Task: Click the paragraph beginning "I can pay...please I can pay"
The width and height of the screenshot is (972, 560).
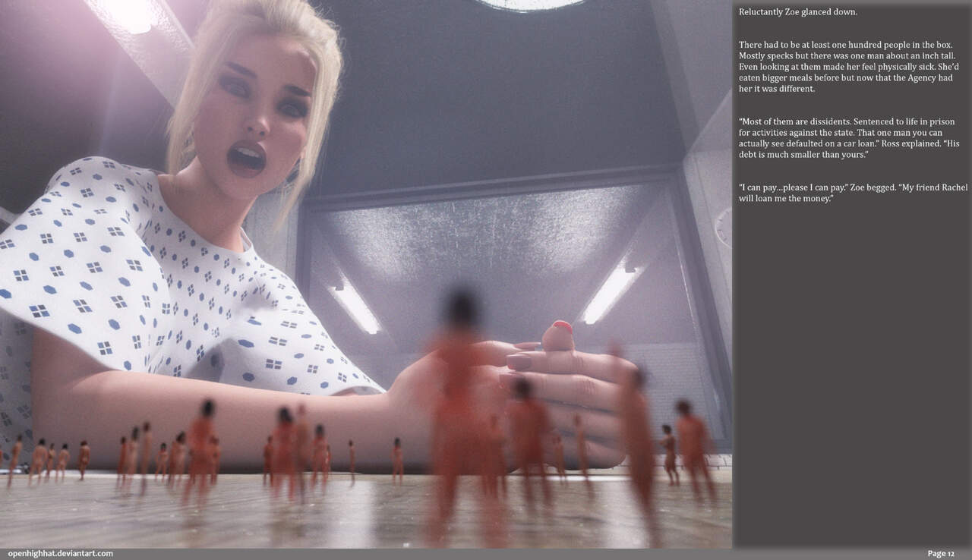Action: click(853, 193)
